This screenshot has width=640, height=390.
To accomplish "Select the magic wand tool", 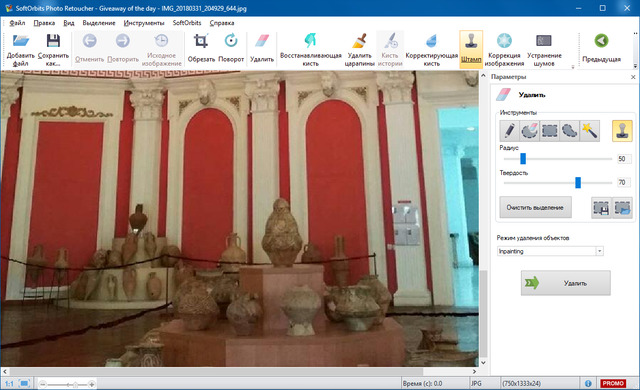I will coord(589,131).
